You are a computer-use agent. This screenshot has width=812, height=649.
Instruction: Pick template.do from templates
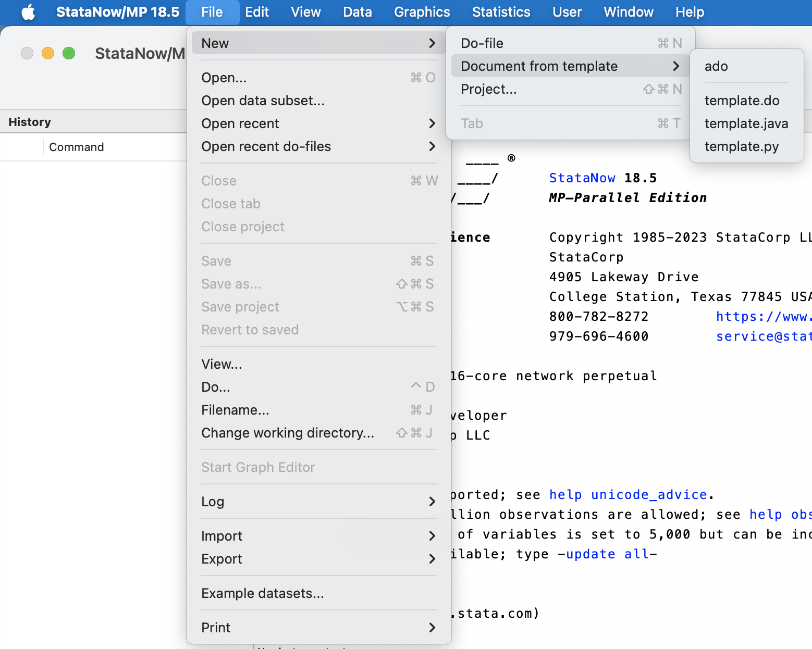[746, 101]
